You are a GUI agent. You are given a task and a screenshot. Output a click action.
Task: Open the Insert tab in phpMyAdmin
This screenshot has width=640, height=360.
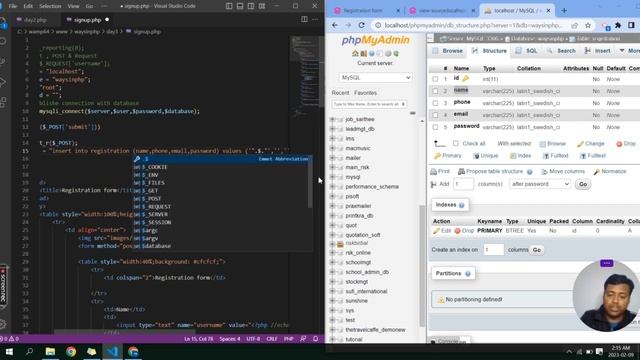coord(598,51)
